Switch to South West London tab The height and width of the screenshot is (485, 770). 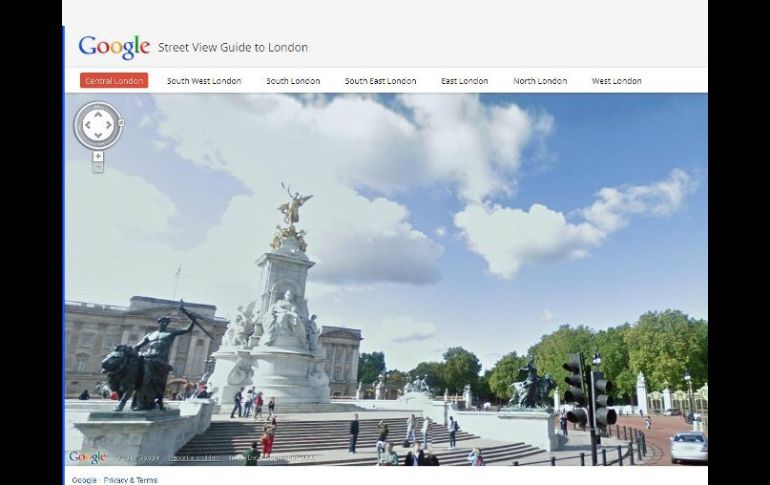coord(204,81)
